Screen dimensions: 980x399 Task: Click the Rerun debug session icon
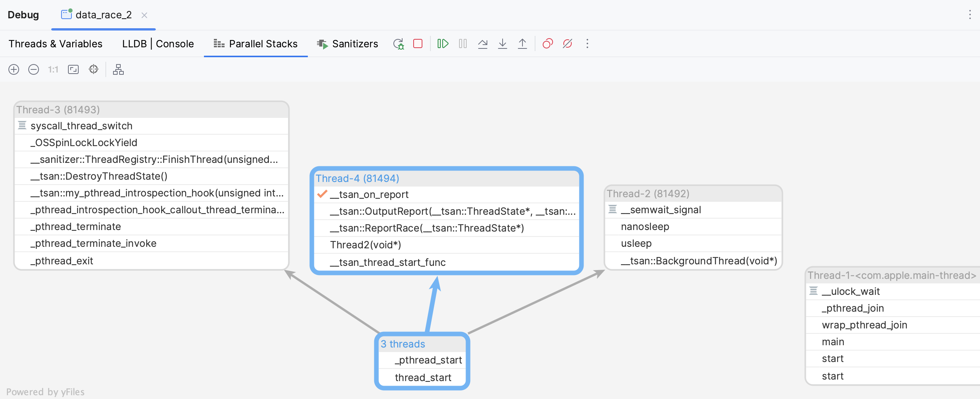point(398,44)
